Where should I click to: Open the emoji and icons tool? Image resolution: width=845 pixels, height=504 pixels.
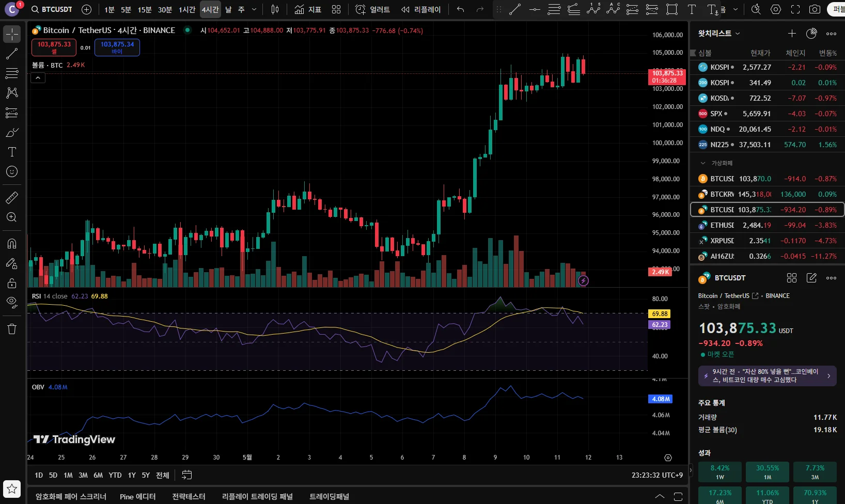[x=12, y=171]
